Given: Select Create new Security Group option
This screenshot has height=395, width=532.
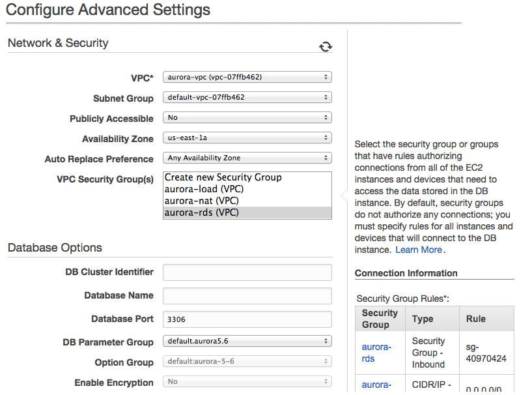Looking at the screenshot, I should point(223,177).
